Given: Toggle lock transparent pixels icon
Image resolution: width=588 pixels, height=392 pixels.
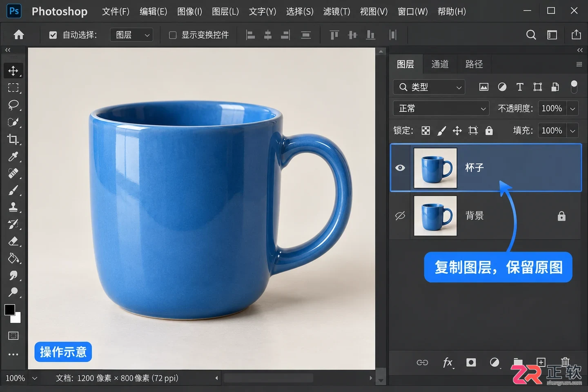Looking at the screenshot, I should [425, 131].
